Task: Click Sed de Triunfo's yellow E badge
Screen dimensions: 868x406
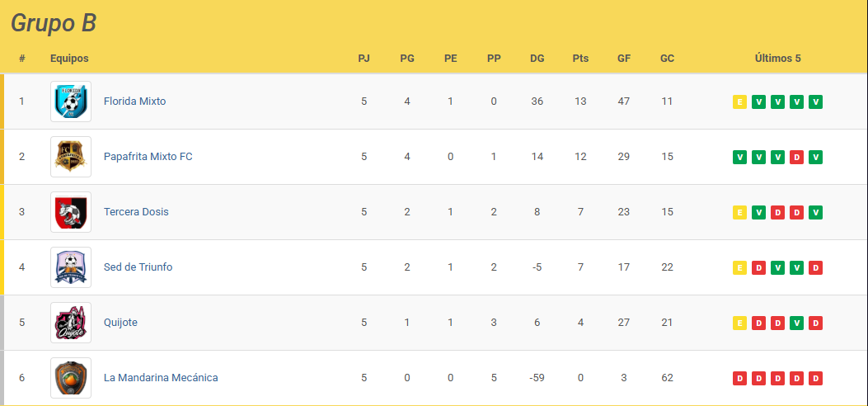Action: 739,268
